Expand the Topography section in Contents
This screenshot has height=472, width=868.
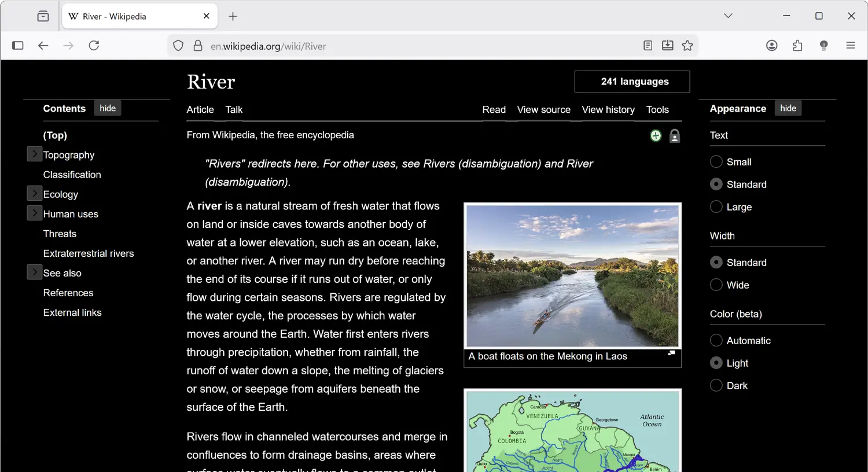(x=34, y=154)
